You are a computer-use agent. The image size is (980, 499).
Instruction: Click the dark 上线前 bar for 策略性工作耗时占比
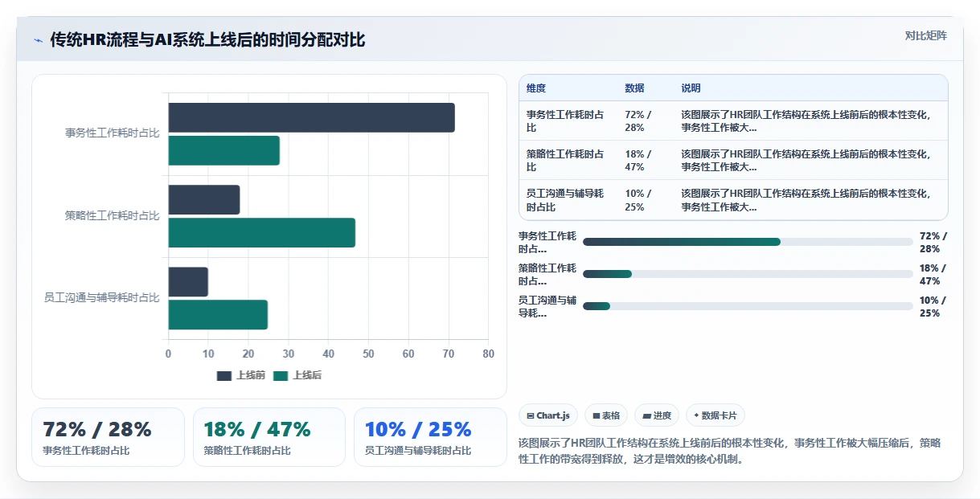point(203,199)
